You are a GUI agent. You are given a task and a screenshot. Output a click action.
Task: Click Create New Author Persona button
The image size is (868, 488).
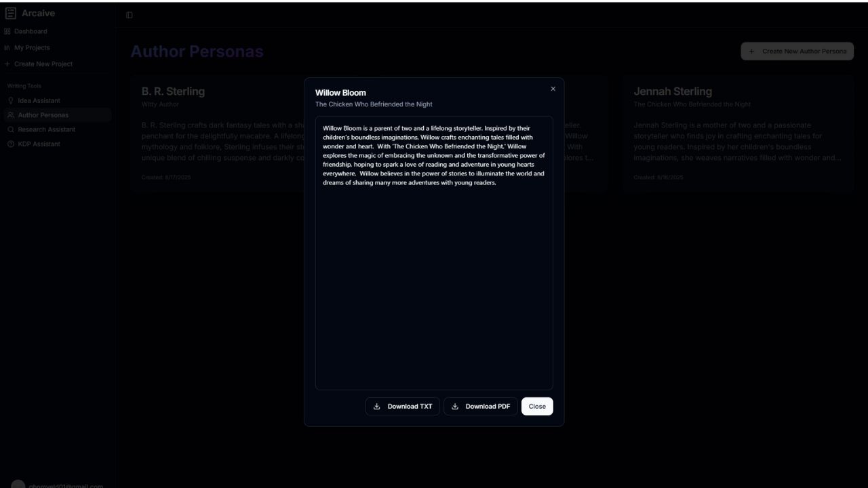[x=797, y=51]
